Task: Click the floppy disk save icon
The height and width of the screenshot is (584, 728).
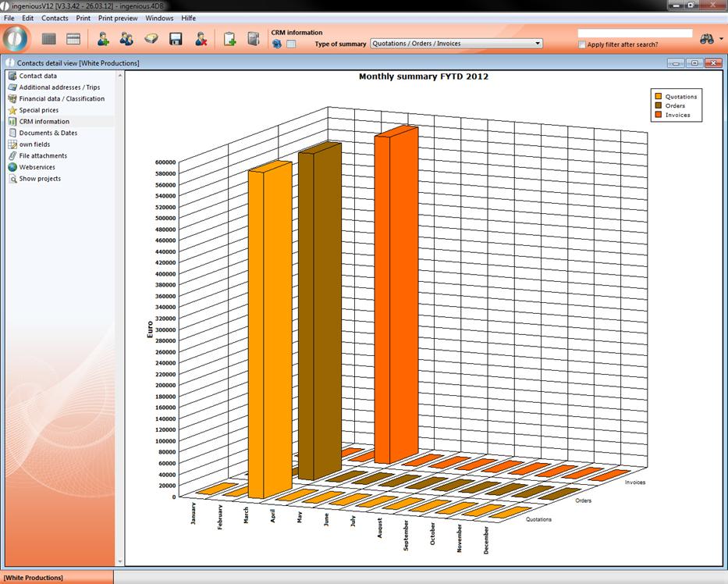Action: [x=176, y=39]
